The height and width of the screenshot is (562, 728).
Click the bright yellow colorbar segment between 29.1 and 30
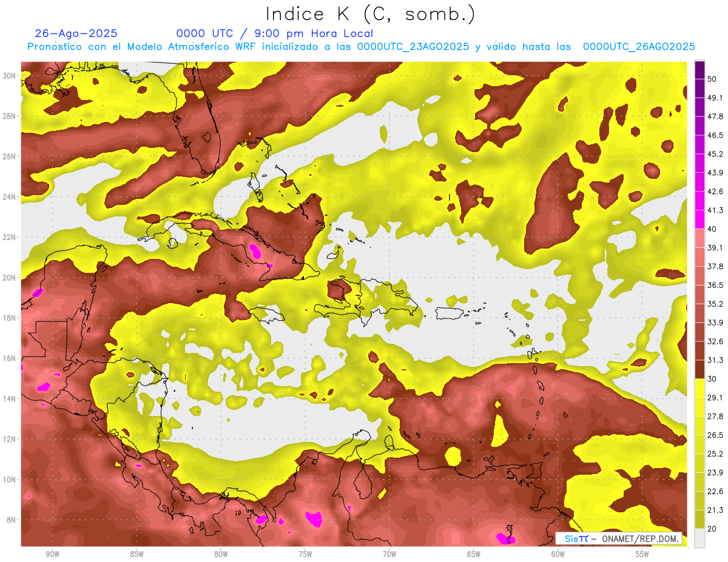[699, 388]
